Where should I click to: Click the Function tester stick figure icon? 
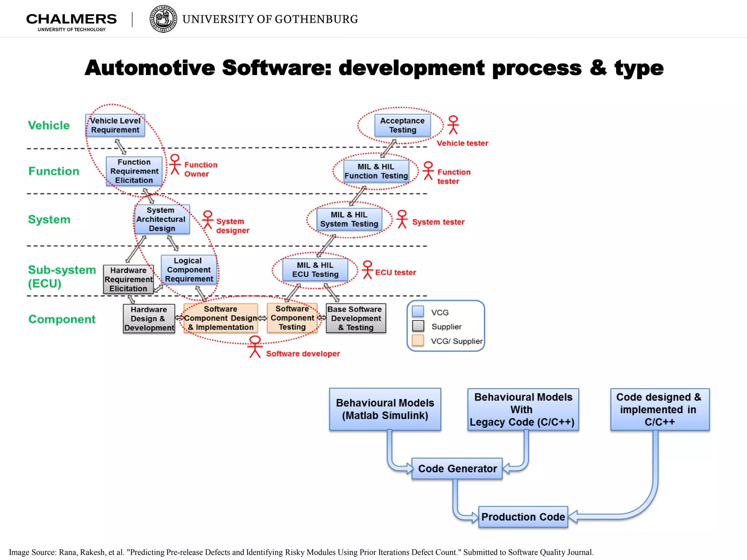click(428, 171)
